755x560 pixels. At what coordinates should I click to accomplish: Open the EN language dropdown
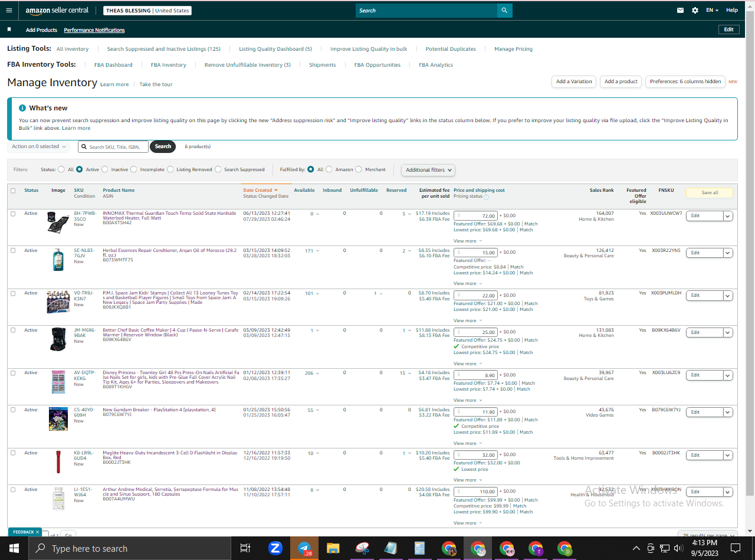pyautogui.click(x=713, y=10)
